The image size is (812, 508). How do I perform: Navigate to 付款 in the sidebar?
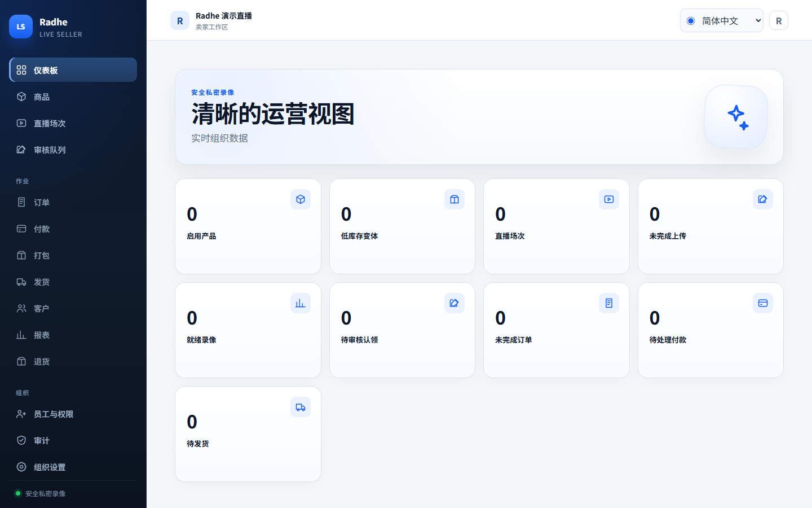pos(73,229)
